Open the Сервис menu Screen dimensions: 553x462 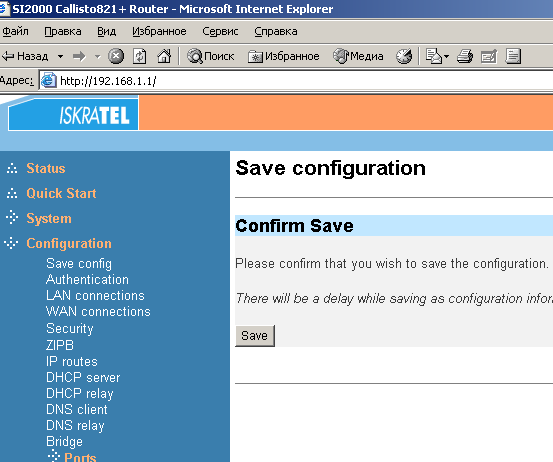click(x=220, y=31)
